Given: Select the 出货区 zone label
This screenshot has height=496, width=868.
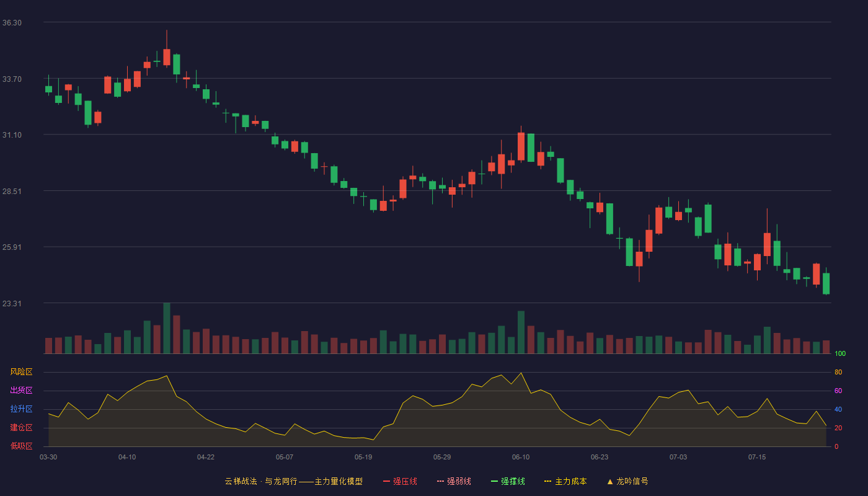Looking at the screenshot, I should 21,391.
